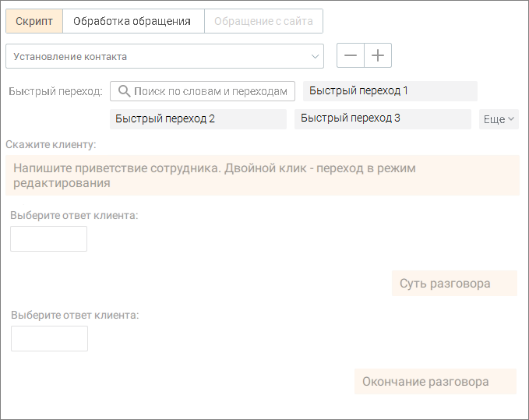Click the Скажите клиенту: label

tap(51, 144)
